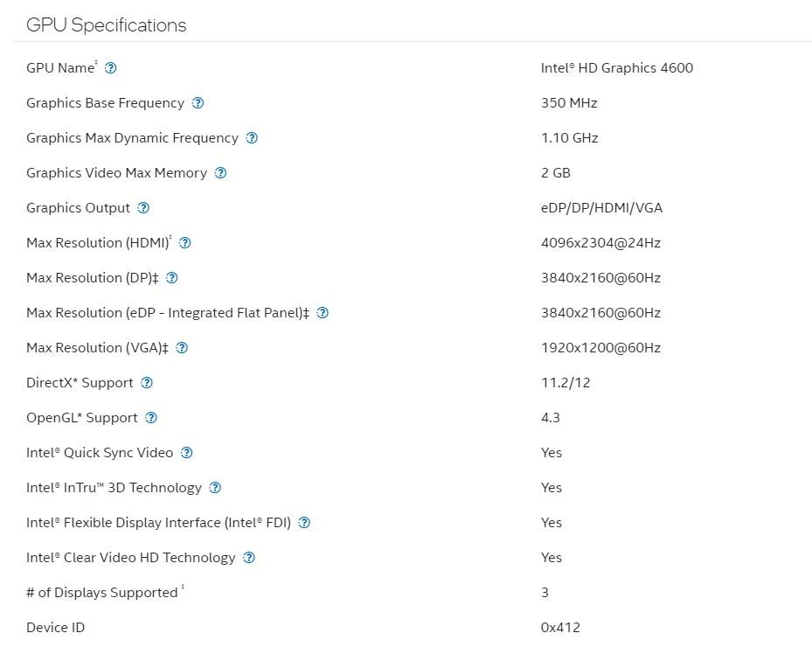The height and width of the screenshot is (654, 812).
Task: Click help icon beside Max Resolution (DP)
Action: pos(171,278)
